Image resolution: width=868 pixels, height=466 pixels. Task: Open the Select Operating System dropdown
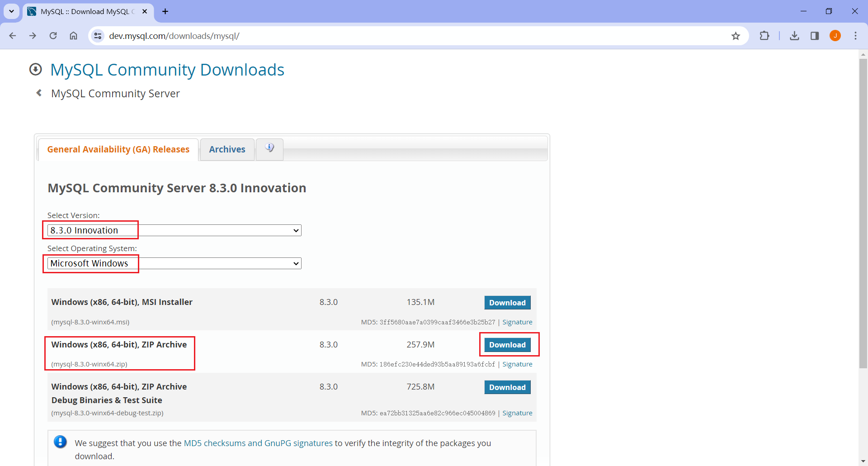174,263
